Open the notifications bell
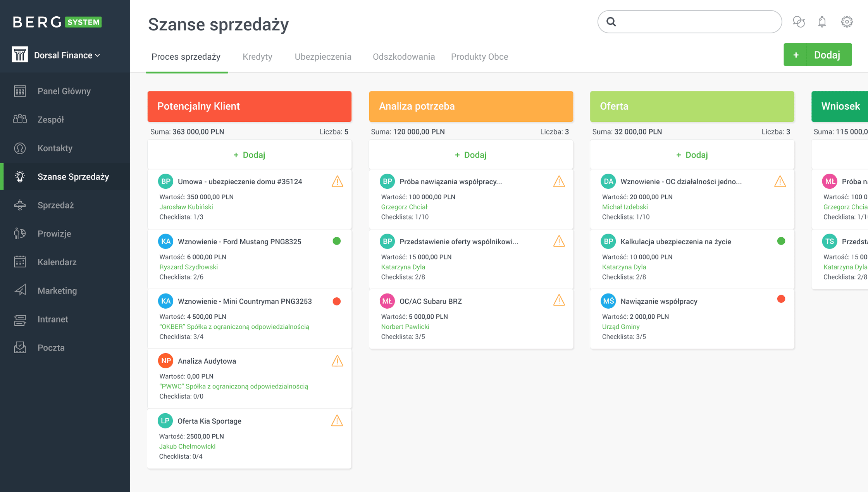The image size is (868, 492). coord(822,22)
